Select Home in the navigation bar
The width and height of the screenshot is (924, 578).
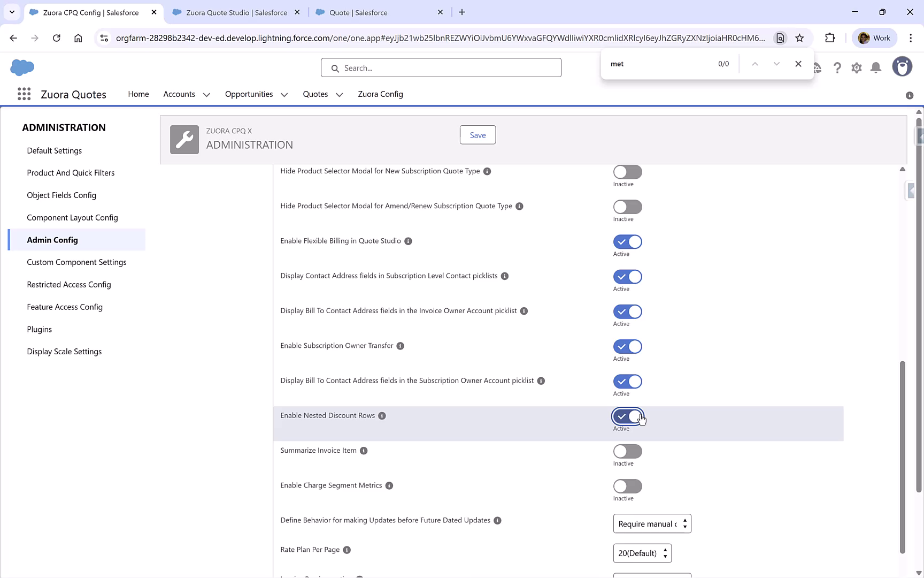click(138, 94)
